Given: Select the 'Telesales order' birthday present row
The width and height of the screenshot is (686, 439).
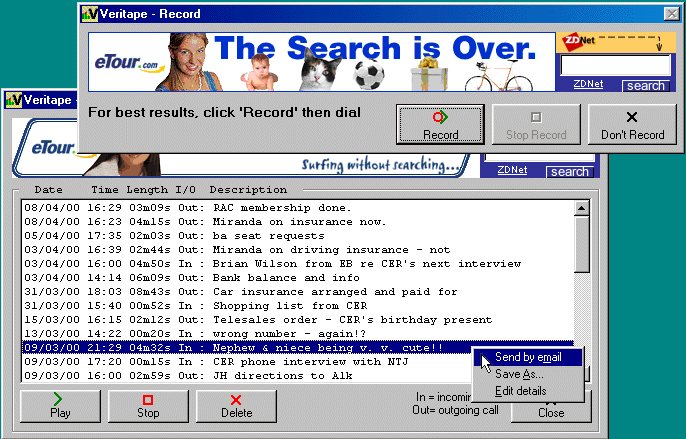Looking at the screenshot, I should tap(298, 320).
